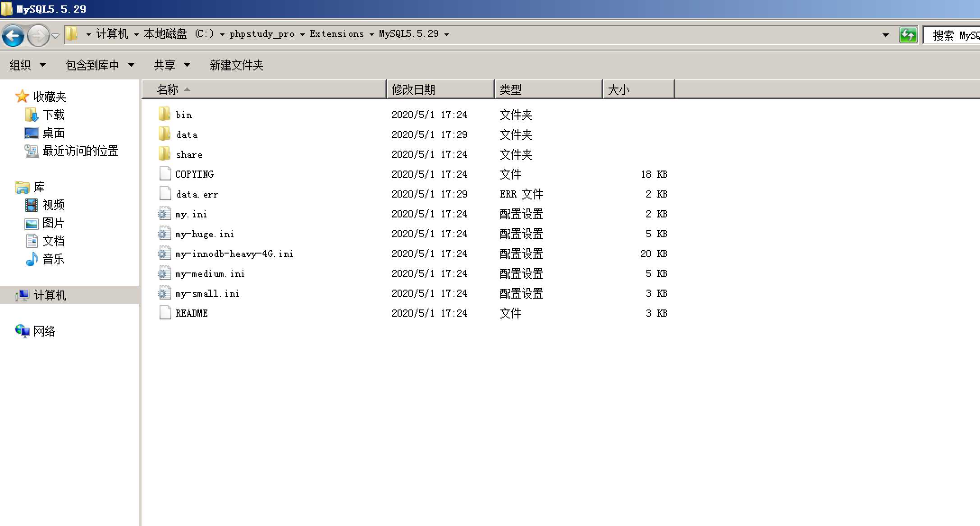The image size is (980, 526).
Task: Expand dropdown arrow after Extensions breadcrumb
Action: (x=371, y=34)
